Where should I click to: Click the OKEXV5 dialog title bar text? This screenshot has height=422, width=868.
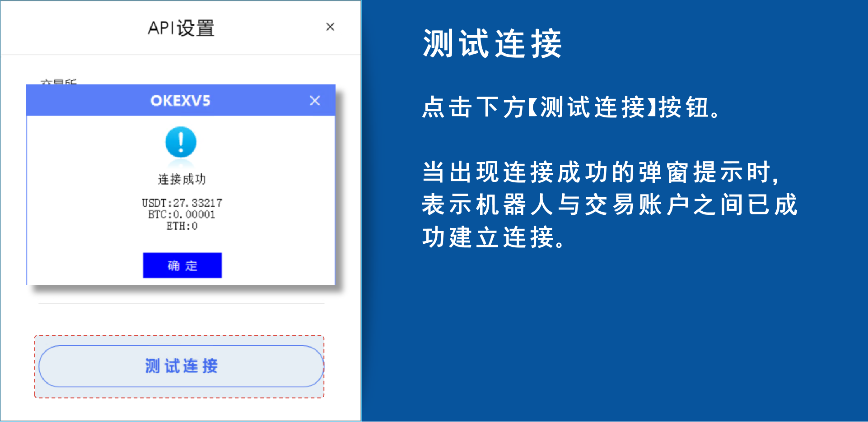180,101
